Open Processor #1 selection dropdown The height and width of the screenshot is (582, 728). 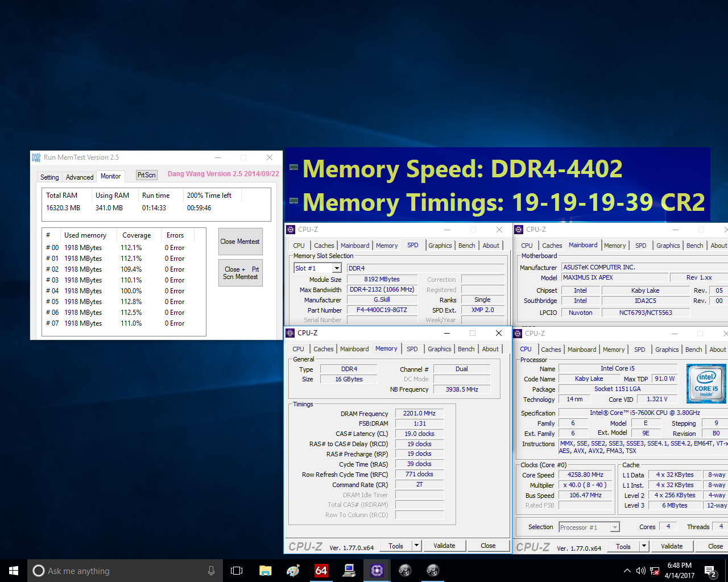614,527
